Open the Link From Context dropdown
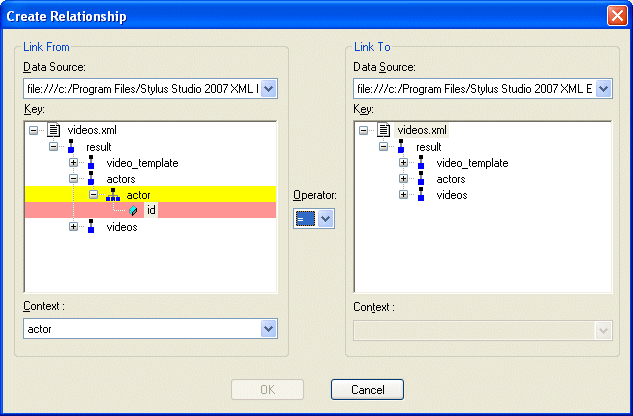This screenshot has width=633, height=416. (x=268, y=328)
